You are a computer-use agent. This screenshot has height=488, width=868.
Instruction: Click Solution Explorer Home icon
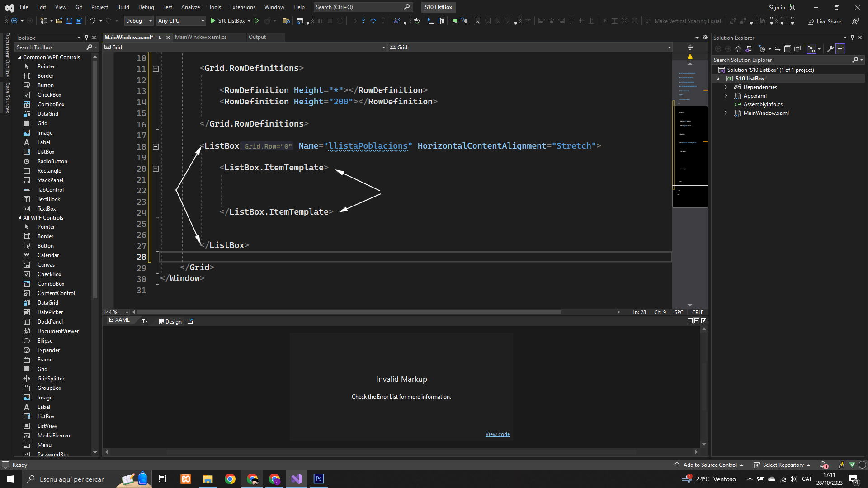coord(738,49)
